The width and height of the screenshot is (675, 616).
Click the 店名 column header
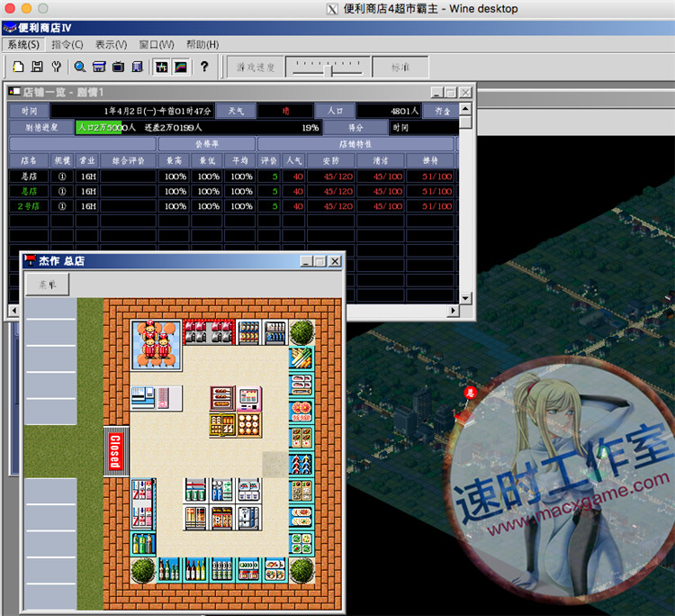[29, 160]
